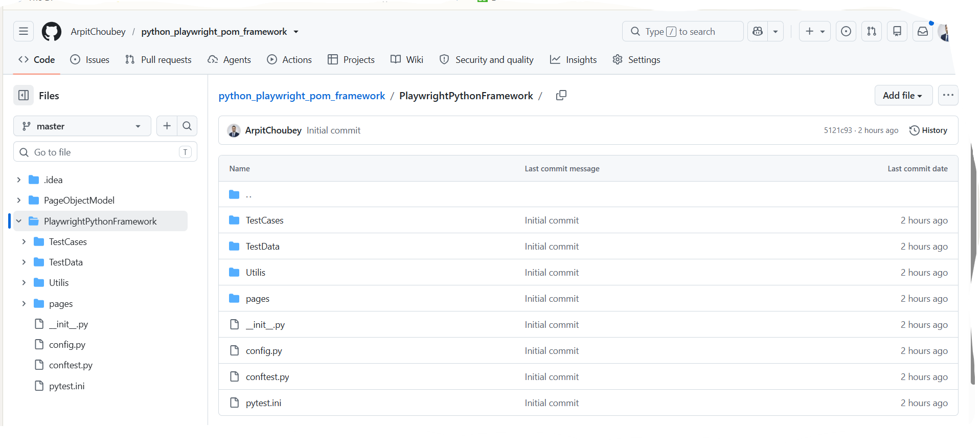
Task: Open conftest.py in the file list
Action: pyautogui.click(x=267, y=377)
